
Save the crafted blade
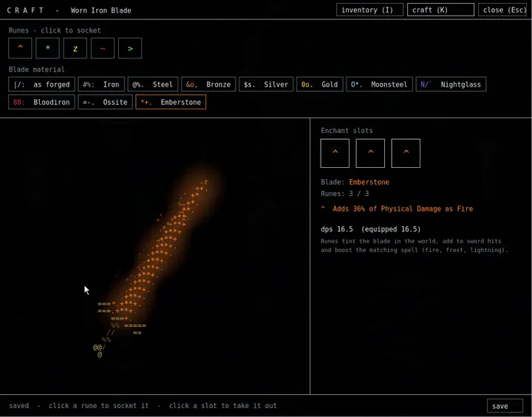505,406
